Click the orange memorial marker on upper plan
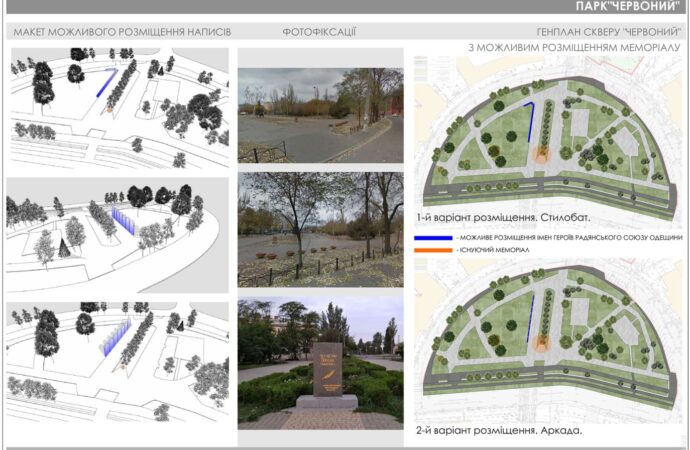Screen dimensions: 690x450 click(x=541, y=154)
